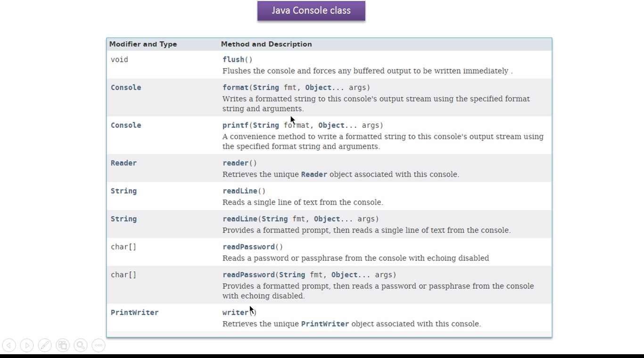The width and height of the screenshot is (644, 358).
Task: Click the readPassword() method without arguments
Action: [x=248, y=247]
